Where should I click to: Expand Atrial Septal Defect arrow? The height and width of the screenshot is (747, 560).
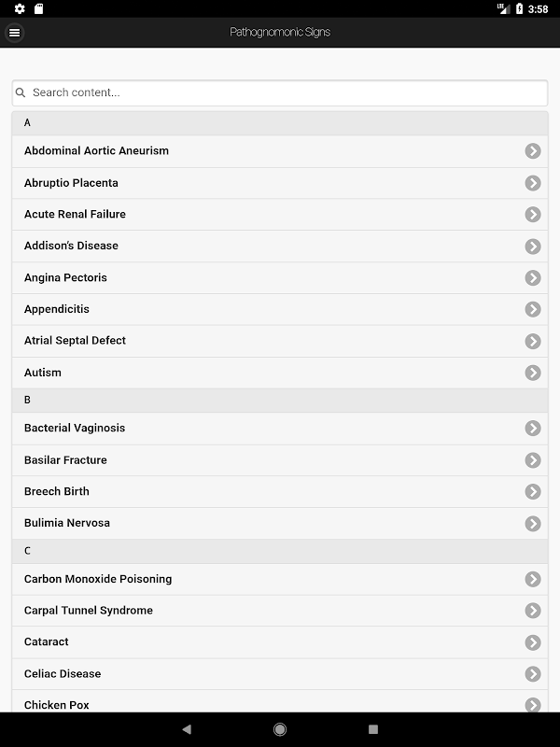point(533,341)
